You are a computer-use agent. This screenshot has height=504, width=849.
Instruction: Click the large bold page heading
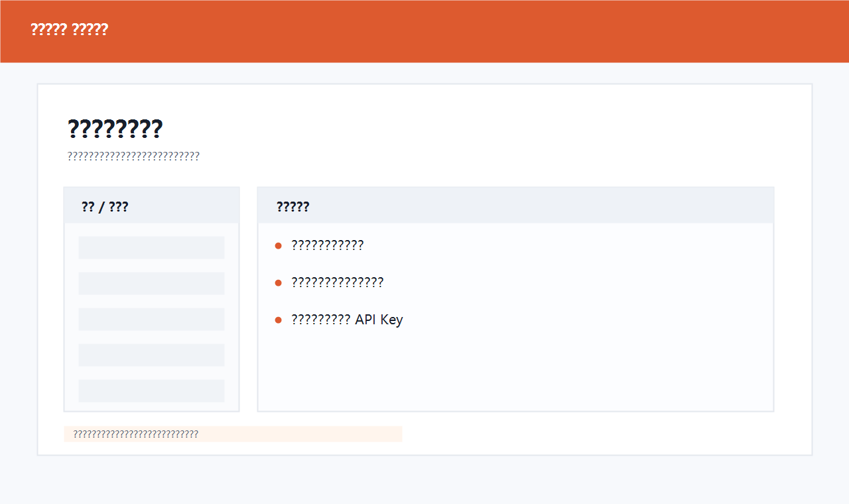[115, 129]
